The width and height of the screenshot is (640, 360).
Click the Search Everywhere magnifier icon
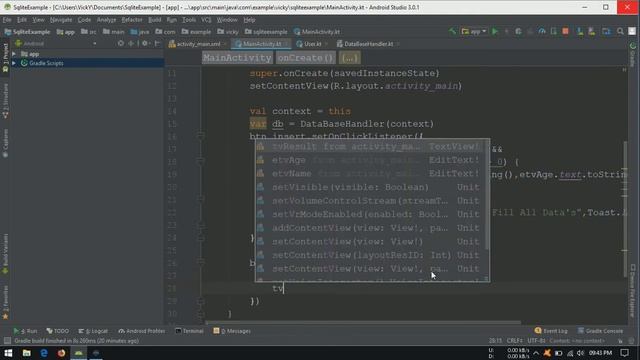620,31
